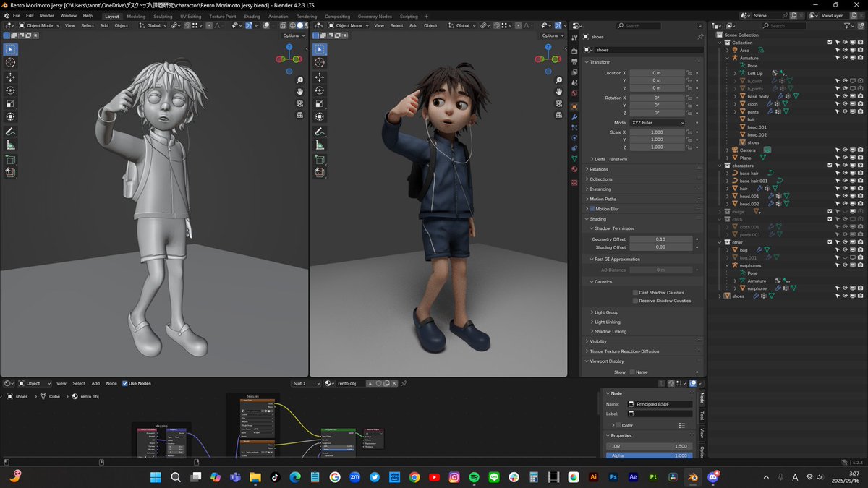Screen dimensions: 868x488
Task: Open the XYZ Euler rotation mode dropdown
Action: click(657, 123)
